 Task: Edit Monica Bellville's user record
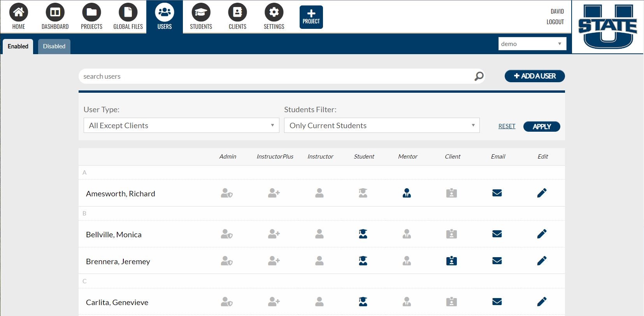click(542, 234)
